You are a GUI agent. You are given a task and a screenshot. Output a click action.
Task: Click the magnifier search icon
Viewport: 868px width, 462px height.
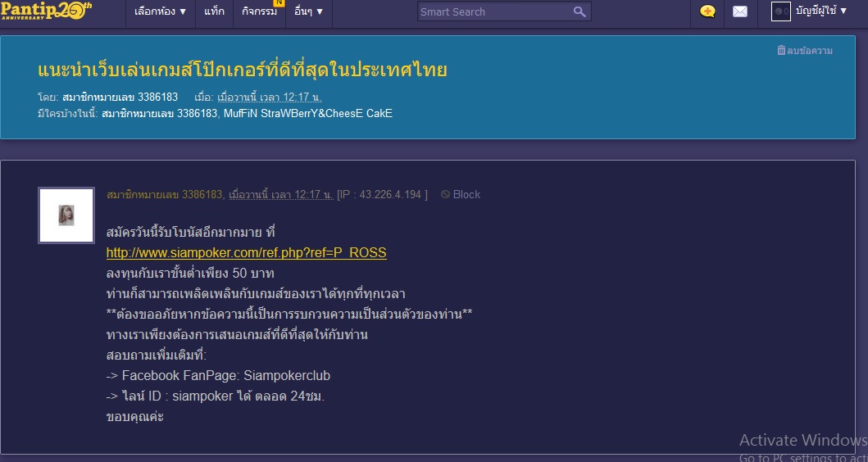tap(579, 11)
